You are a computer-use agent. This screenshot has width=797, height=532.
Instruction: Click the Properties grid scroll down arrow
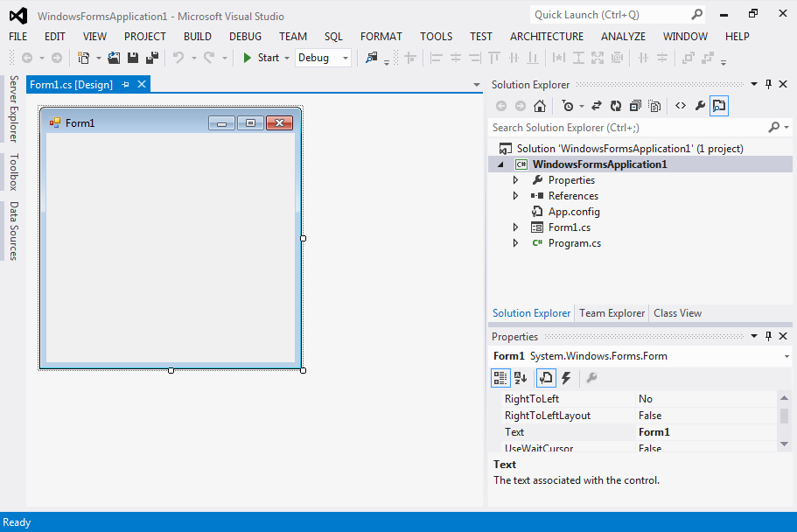coord(784,444)
